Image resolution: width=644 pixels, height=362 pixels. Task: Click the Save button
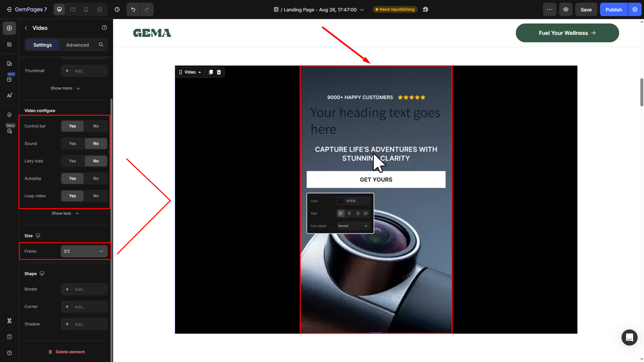coord(586,9)
